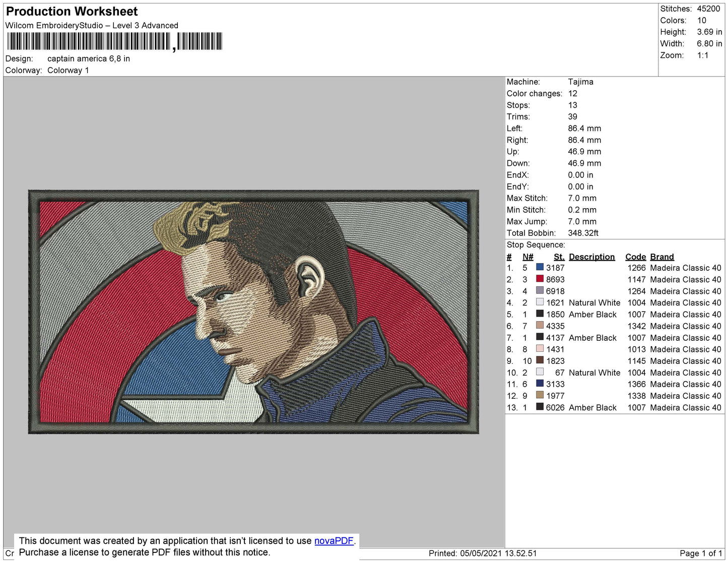Image resolution: width=728 pixels, height=563 pixels.
Task: Choose the khaki swatch in stop 12
Action: click(x=540, y=395)
